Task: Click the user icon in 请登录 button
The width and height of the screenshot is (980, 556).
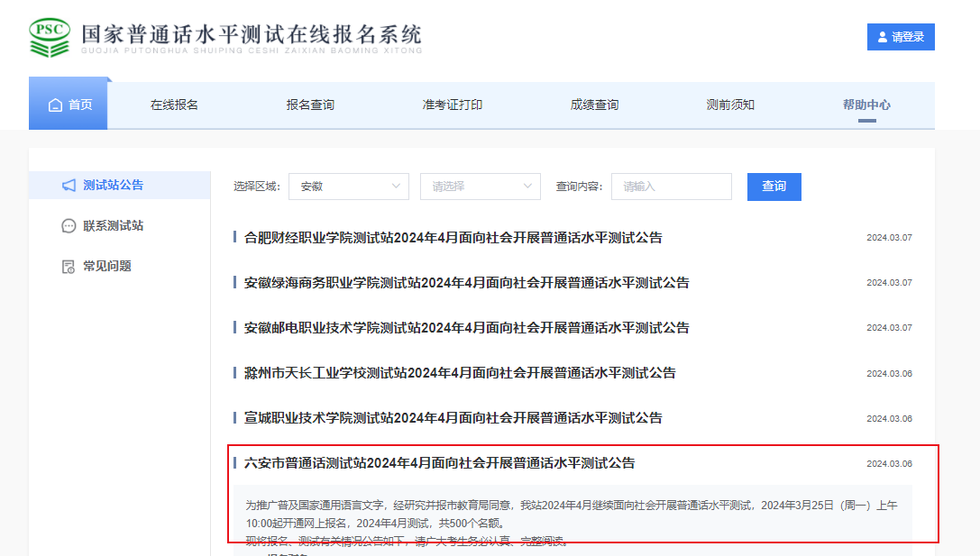Action: tap(883, 37)
